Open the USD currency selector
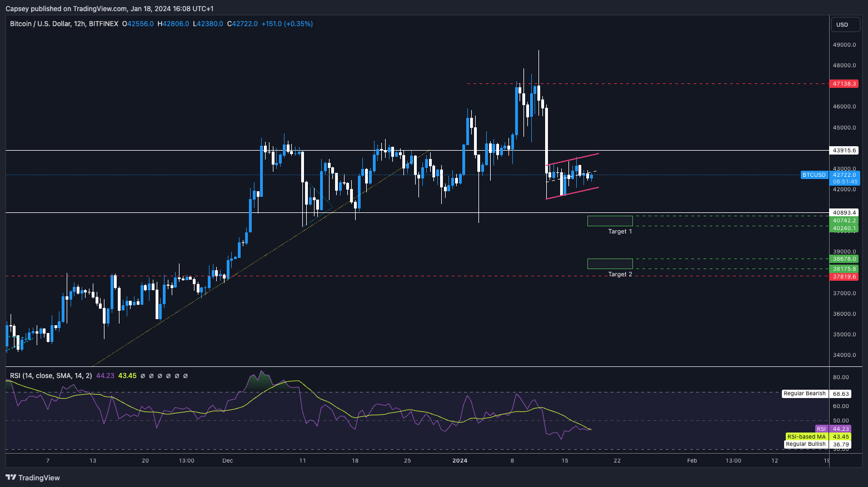The height and width of the screenshot is (487, 868). 845,24
